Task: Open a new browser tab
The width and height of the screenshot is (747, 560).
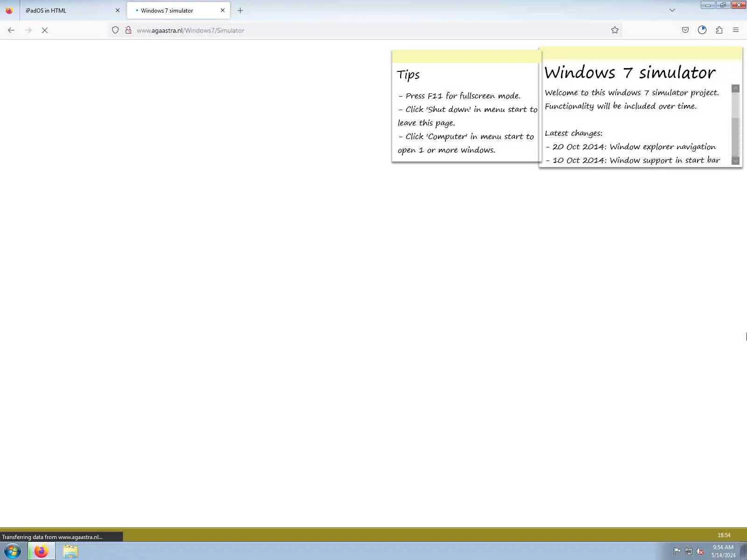Action: point(240,10)
